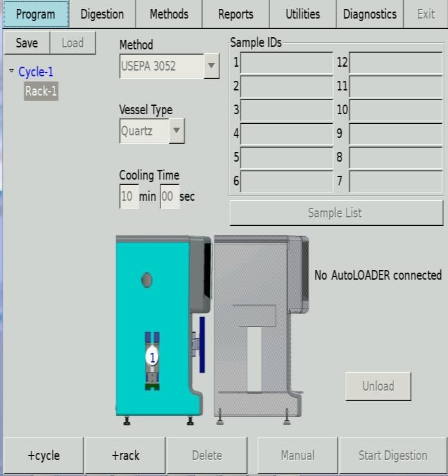Click Sample ID field 12

(x=395, y=63)
